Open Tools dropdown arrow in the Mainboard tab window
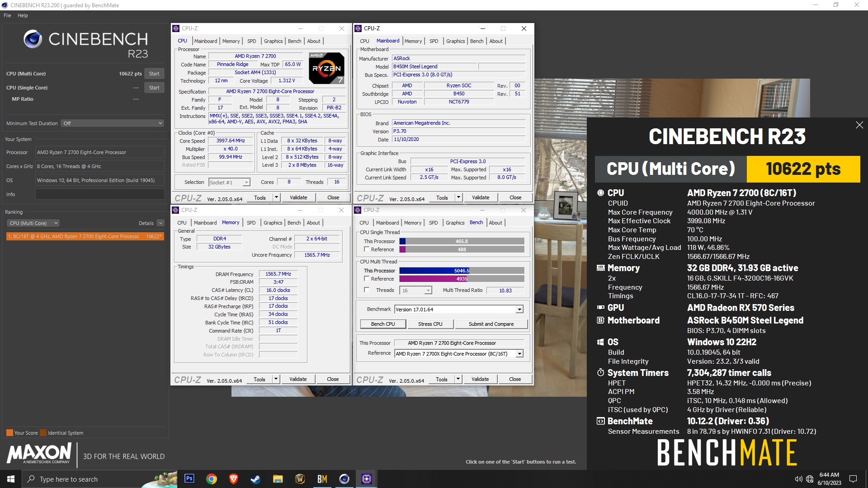868x488 pixels. click(459, 197)
